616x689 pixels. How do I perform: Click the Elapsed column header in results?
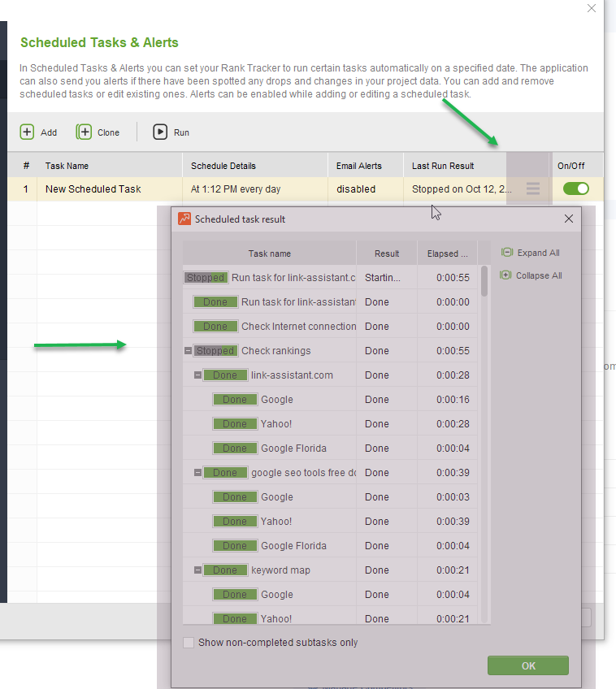click(447, 253)
